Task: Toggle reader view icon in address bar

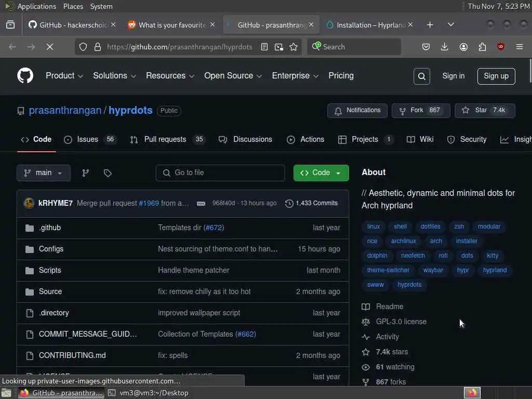Action: pyautogui.click(x=264, y=47)
